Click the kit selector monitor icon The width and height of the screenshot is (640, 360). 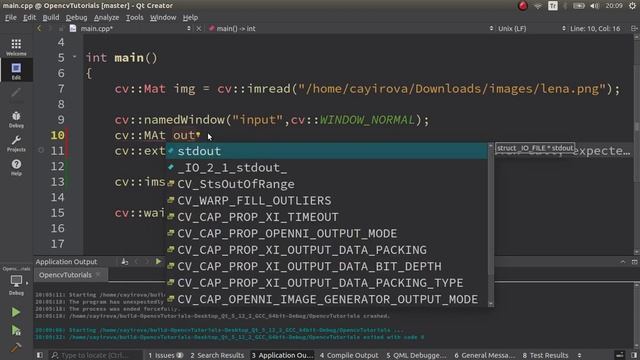(x=16, y=281)
